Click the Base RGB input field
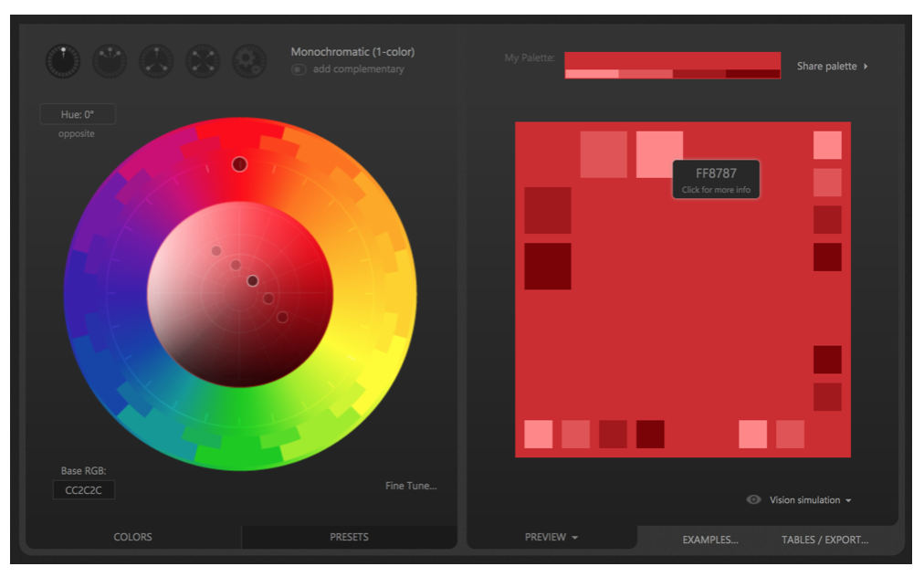The width and height of the screenshot is (924, 577). (82, 489)
